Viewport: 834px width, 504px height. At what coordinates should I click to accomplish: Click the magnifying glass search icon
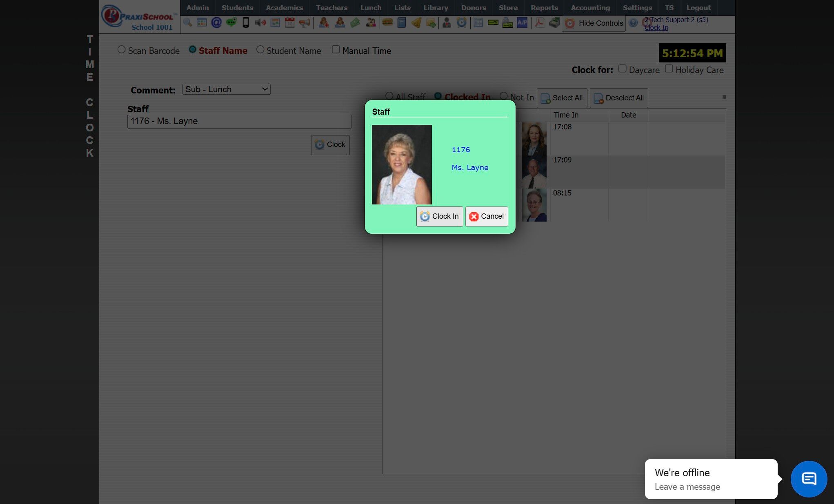[x=187, y=22]
